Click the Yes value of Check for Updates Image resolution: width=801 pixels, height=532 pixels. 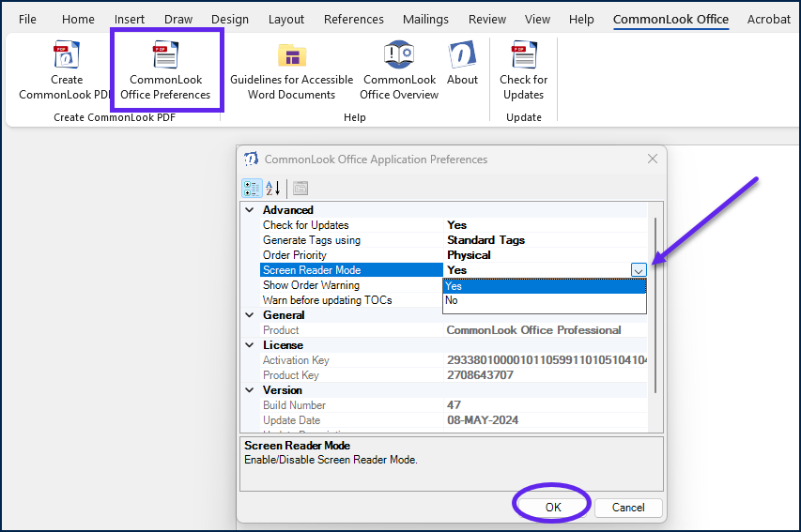[x=456, y=225]
